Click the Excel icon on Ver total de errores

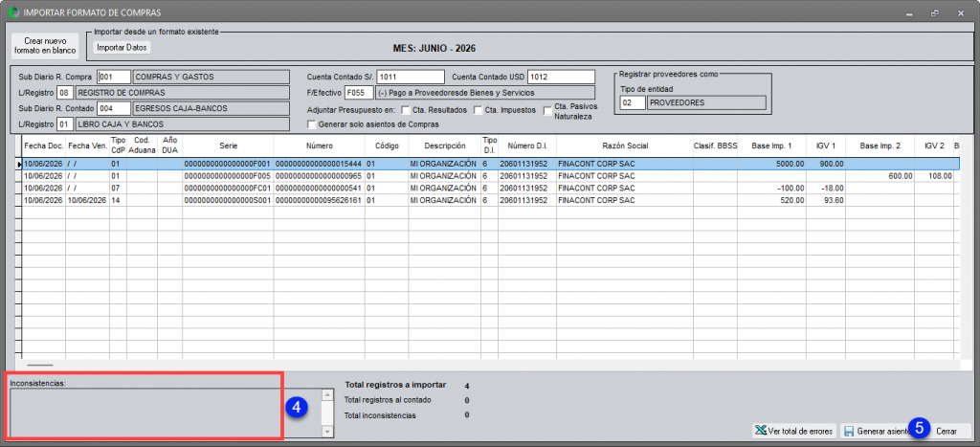tap(761, 431)
